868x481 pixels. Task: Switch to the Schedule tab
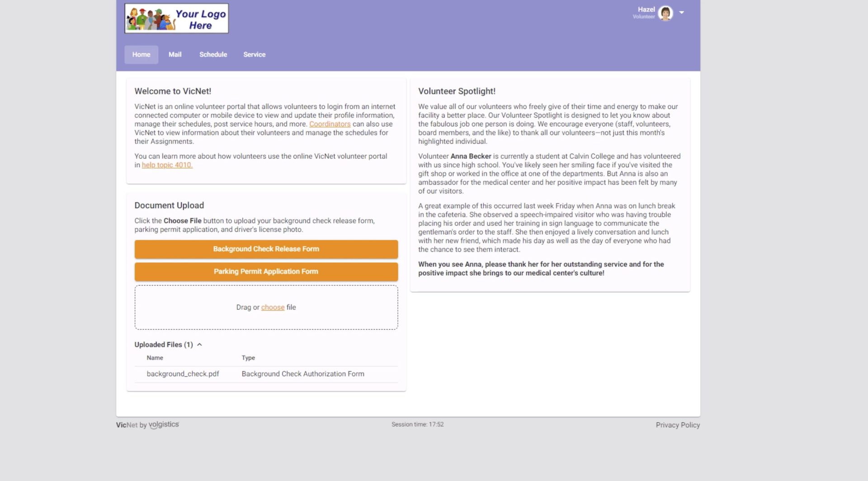coord(213,55)
